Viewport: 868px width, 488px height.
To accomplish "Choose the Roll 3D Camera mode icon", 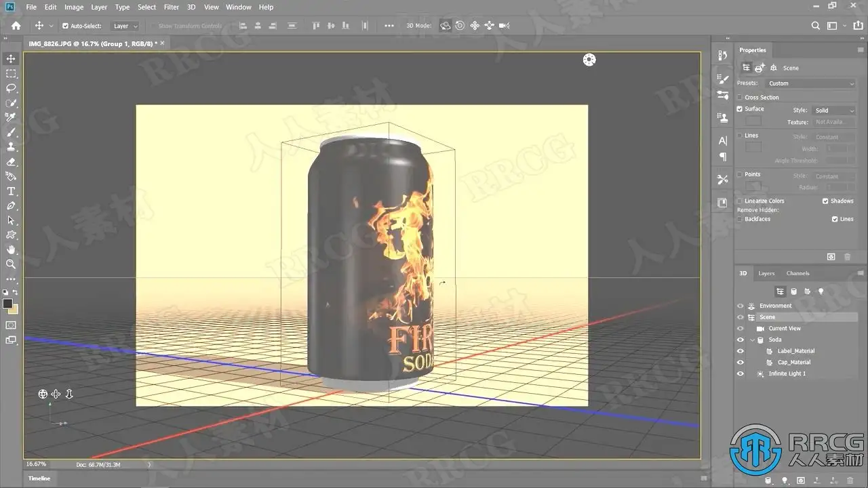I will (x=460, y=26).
